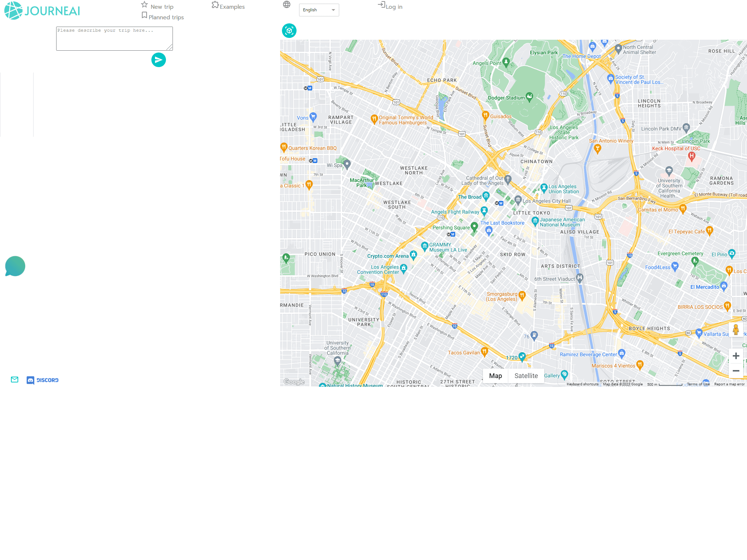Image resolution: width=747 pixels, height=560 pixels.
Task: Click the Evergreen Cemetery marker
Action: (x=695, y=261)
